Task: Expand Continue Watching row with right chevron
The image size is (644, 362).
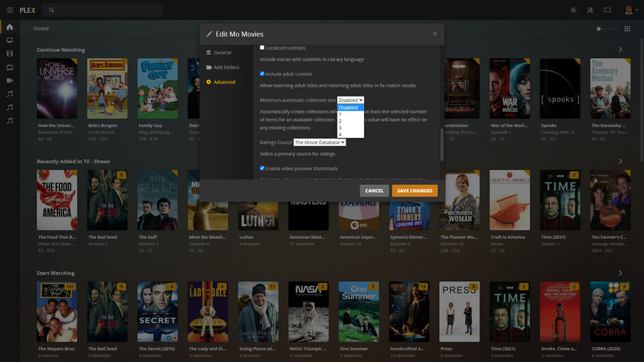Action: 620,50
